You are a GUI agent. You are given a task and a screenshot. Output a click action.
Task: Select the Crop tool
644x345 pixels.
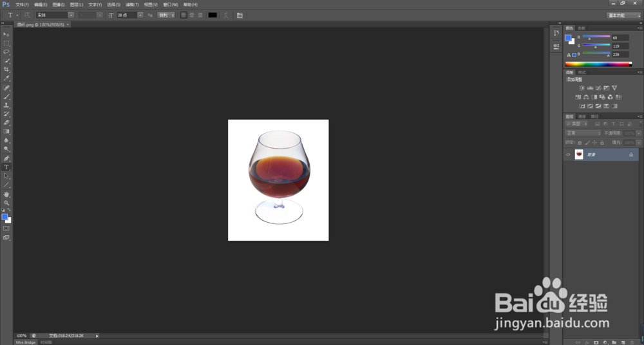click(x=6, y=70)
